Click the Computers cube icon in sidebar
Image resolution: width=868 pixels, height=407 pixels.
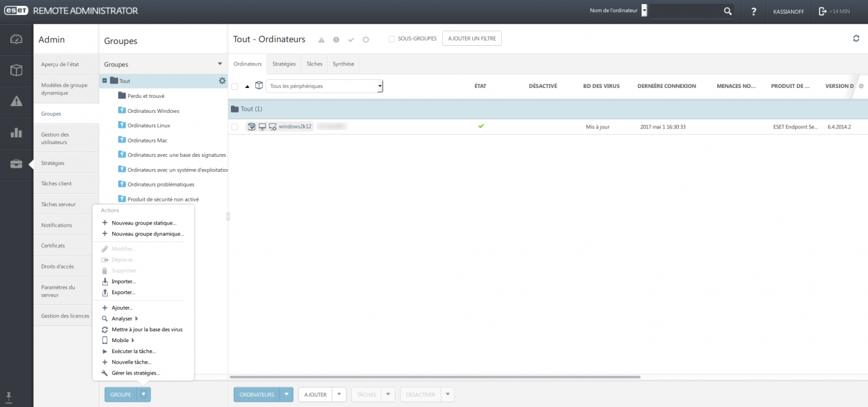tap(16, 71)
